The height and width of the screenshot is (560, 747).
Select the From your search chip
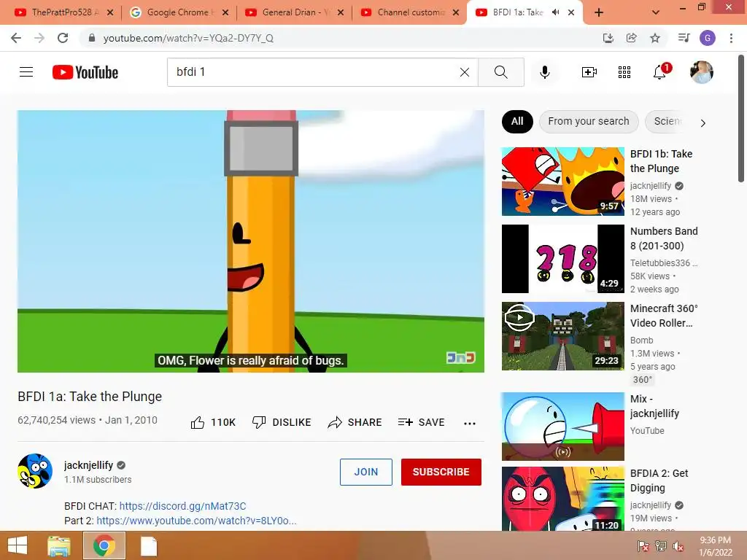[589, 122]
